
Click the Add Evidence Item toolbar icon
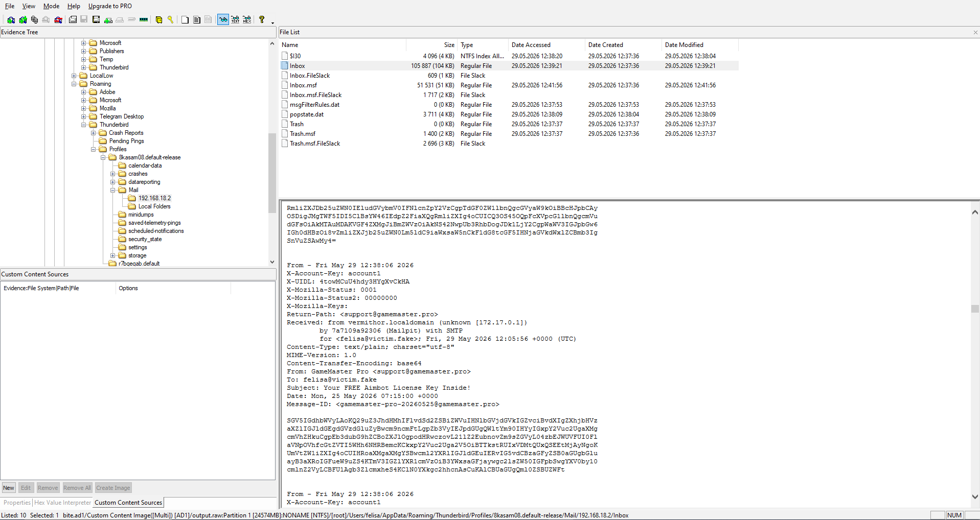tap(11, 19)
